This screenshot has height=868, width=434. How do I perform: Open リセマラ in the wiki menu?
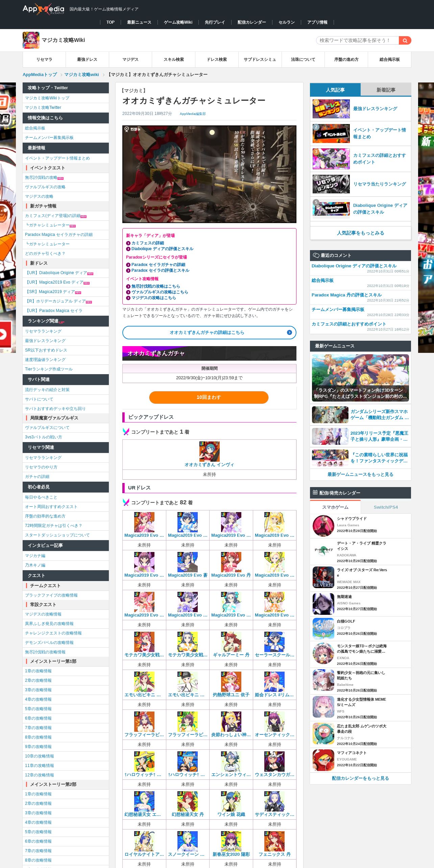44,59
